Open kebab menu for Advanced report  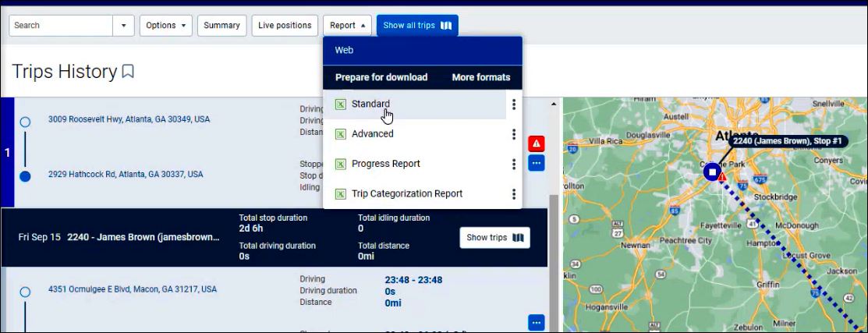click(513, 134)
